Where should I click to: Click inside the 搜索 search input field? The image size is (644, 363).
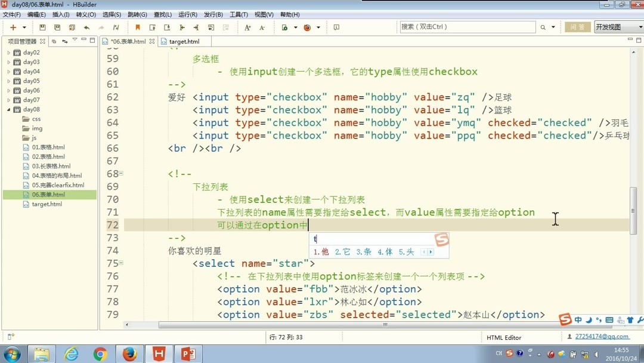pyautogui.click(x=467, y=26)
